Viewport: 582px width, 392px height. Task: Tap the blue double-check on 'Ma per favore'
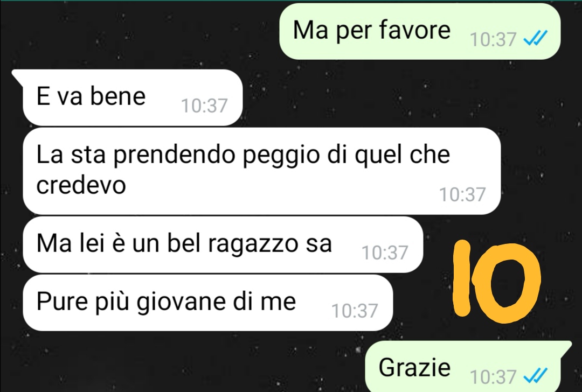535,38
